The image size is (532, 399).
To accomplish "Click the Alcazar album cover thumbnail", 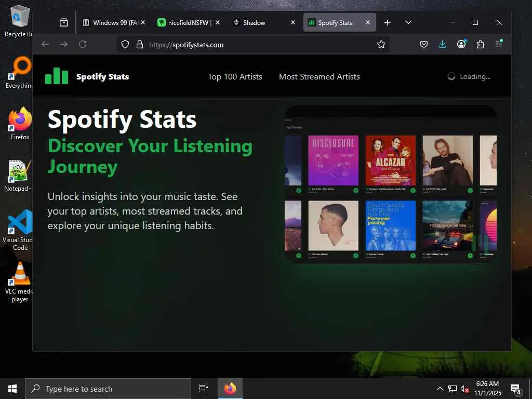I will coord(390,160).
